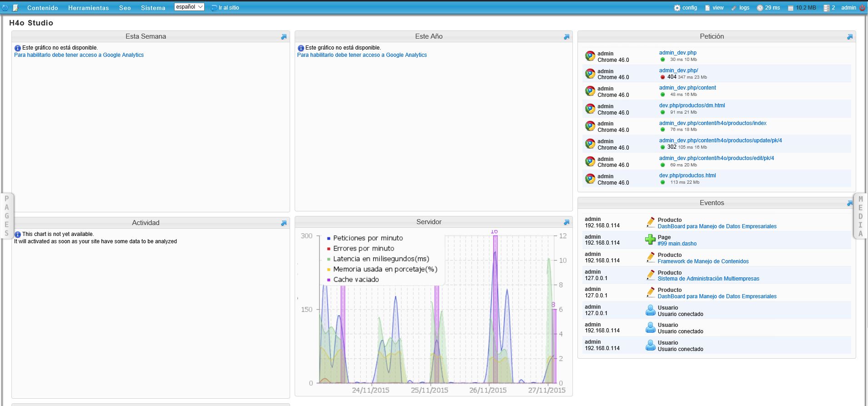
Task: Expand the Servidor panel arrow icon
Action: pos(567,222)
